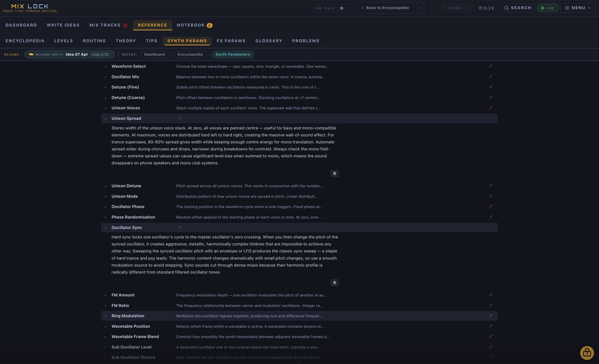
Task: Pin the Oscillator Mix entry
Action: click(490, 77)
